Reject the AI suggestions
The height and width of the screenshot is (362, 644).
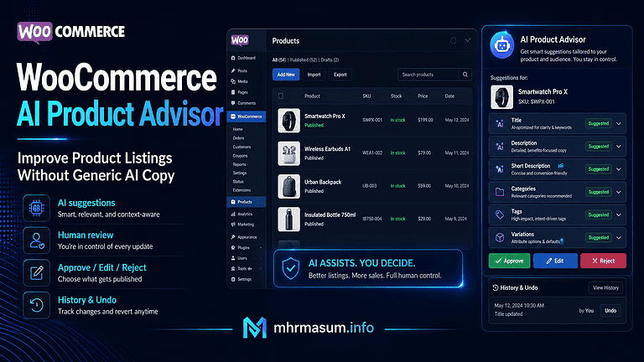pos(604,261)
